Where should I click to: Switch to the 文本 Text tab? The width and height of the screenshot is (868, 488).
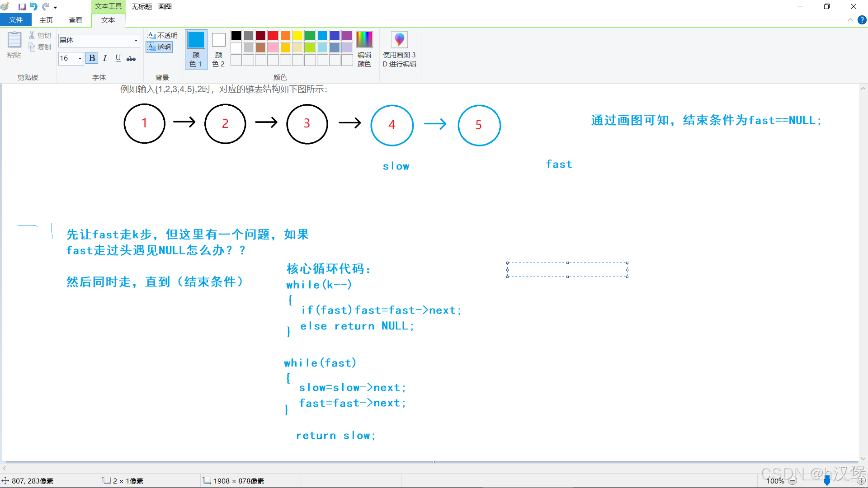click(108, 20)
